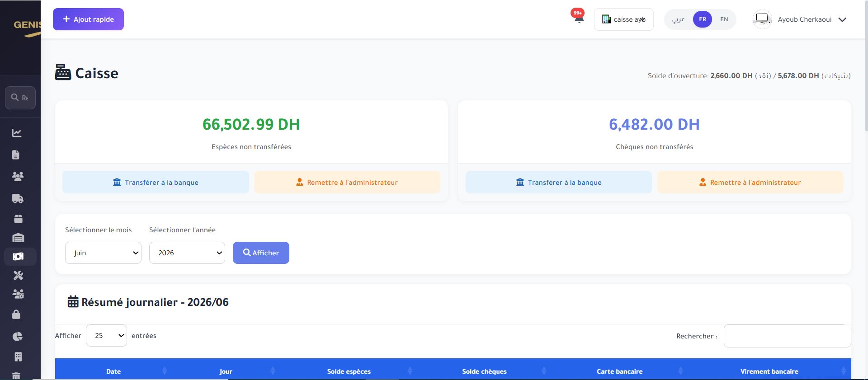868x380 pixels.
Task: Sort by Virement bancaire column arrows
Action: coord(844,371)
